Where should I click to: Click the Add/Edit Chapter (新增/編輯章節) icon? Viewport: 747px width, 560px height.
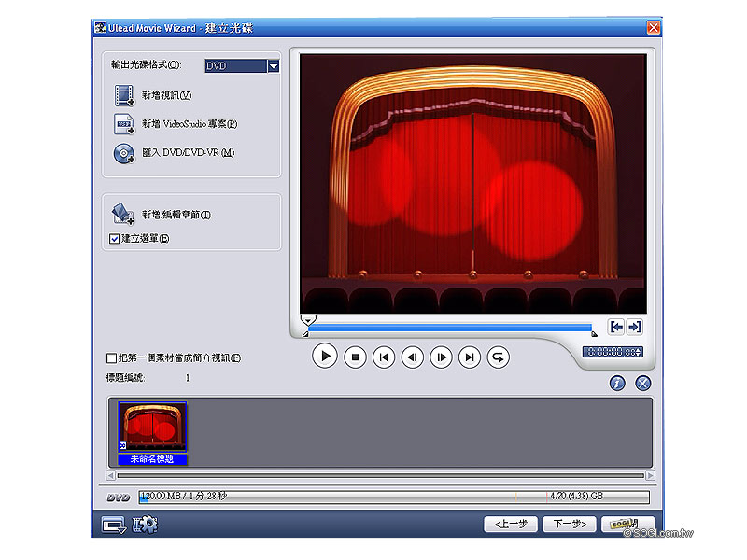coord(123,214)
